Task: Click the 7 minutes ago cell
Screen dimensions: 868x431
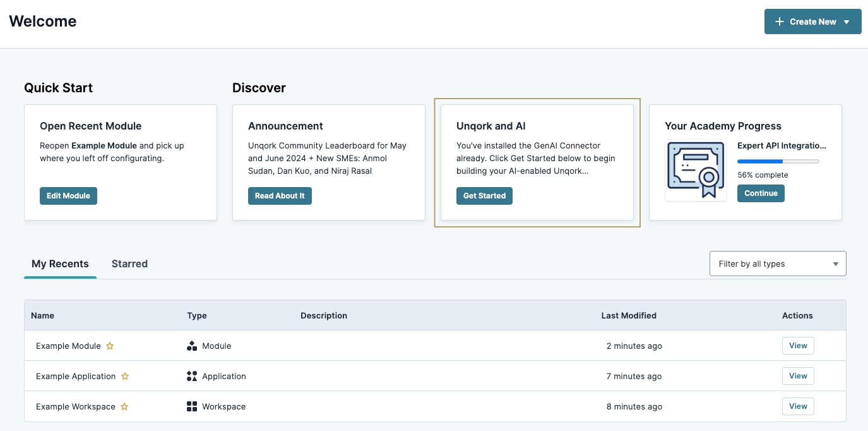Action: pos(634,376)
